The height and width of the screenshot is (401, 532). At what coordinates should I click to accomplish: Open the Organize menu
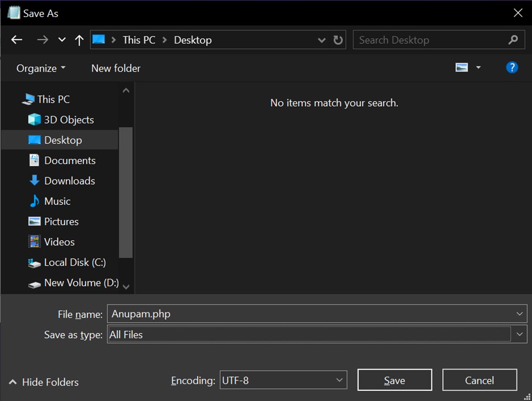point(41,68)
